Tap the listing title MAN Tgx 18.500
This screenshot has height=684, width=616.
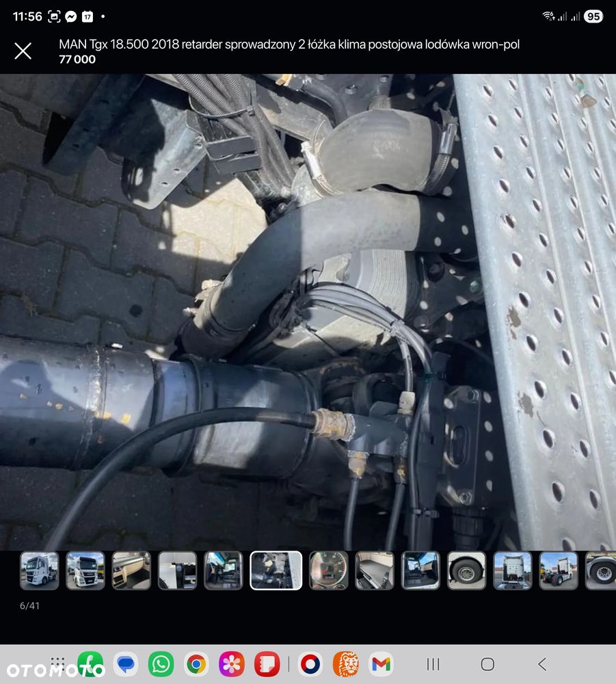[289, 44]
